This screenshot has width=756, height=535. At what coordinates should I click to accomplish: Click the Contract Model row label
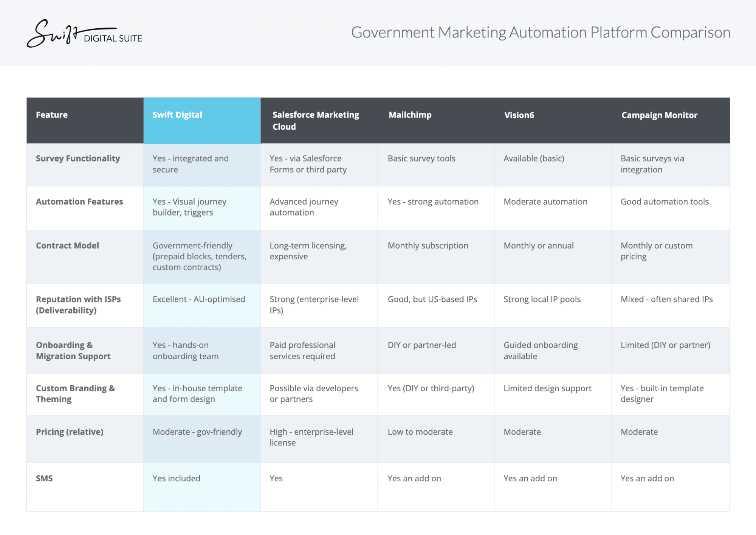[67, 245]
